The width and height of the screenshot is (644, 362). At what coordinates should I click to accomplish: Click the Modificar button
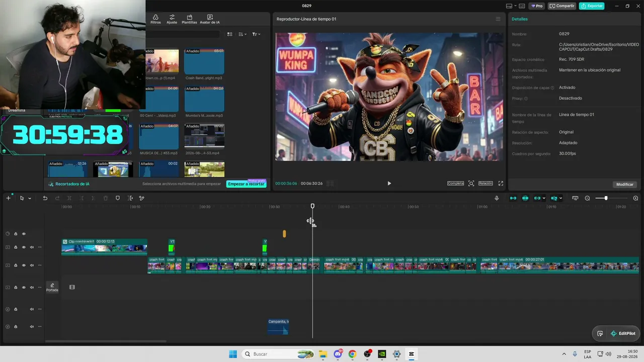pos(625,185)
